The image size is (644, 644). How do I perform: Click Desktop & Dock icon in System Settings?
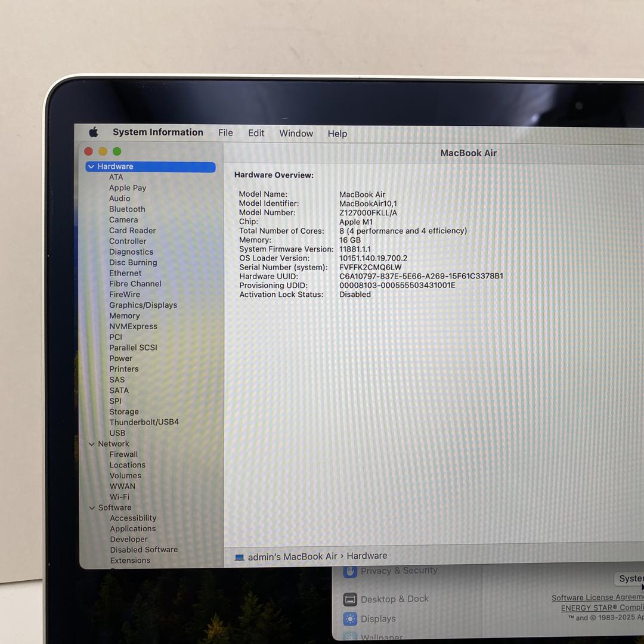click(x=350, y=600)
